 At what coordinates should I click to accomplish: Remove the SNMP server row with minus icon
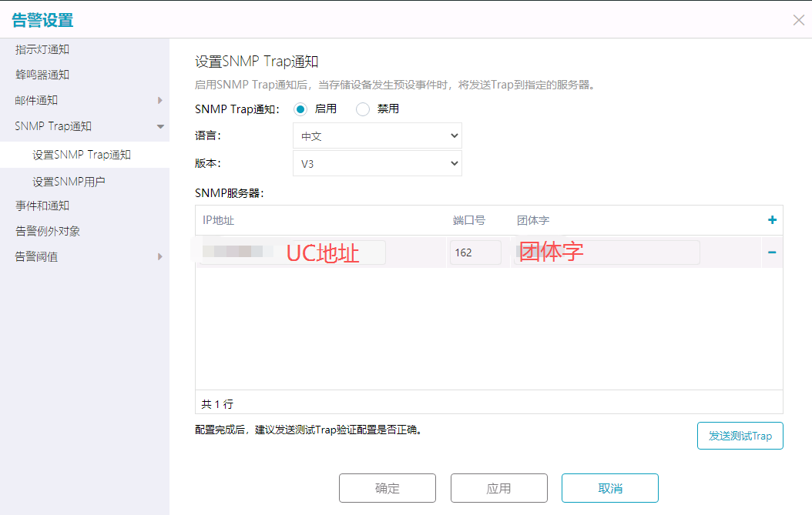coord(772,252)
